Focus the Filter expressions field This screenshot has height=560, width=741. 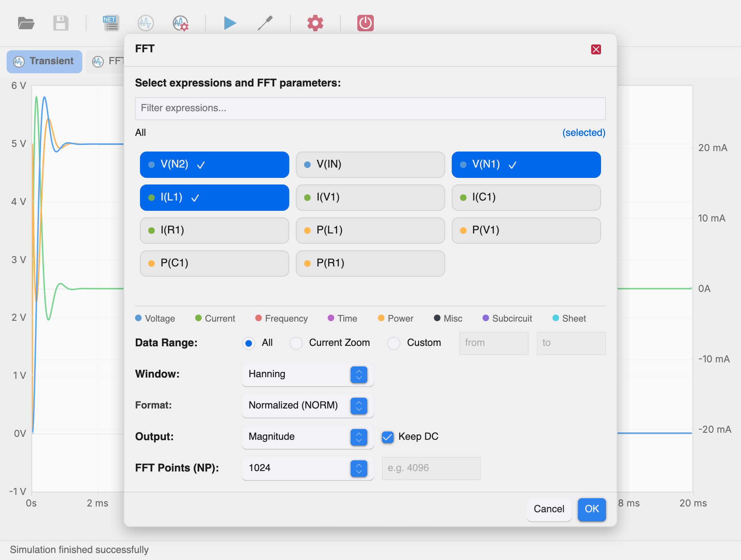pyautogui.click(x=370, y=109)
